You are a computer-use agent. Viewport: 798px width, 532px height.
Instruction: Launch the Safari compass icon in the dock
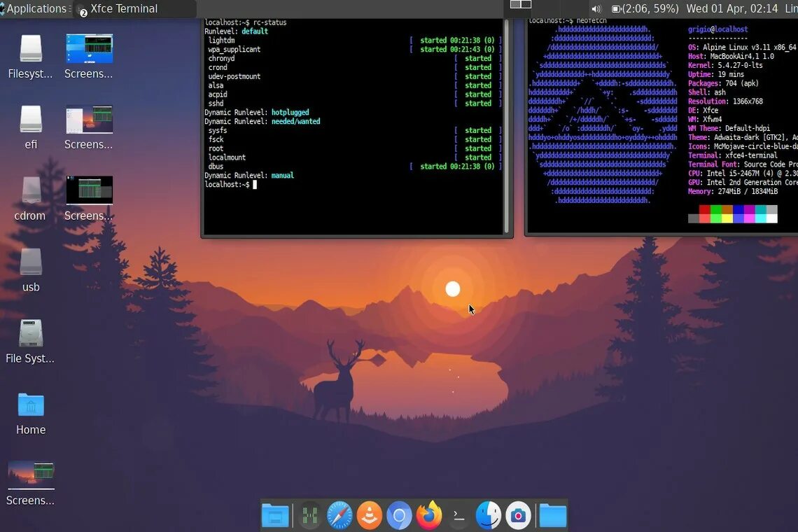pos(339,516)
